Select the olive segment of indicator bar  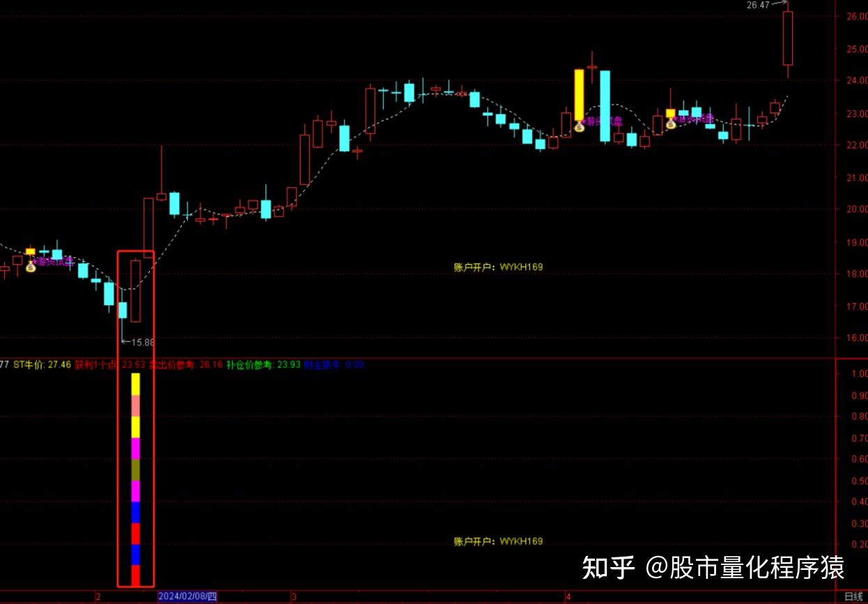[x=136, y=470]
